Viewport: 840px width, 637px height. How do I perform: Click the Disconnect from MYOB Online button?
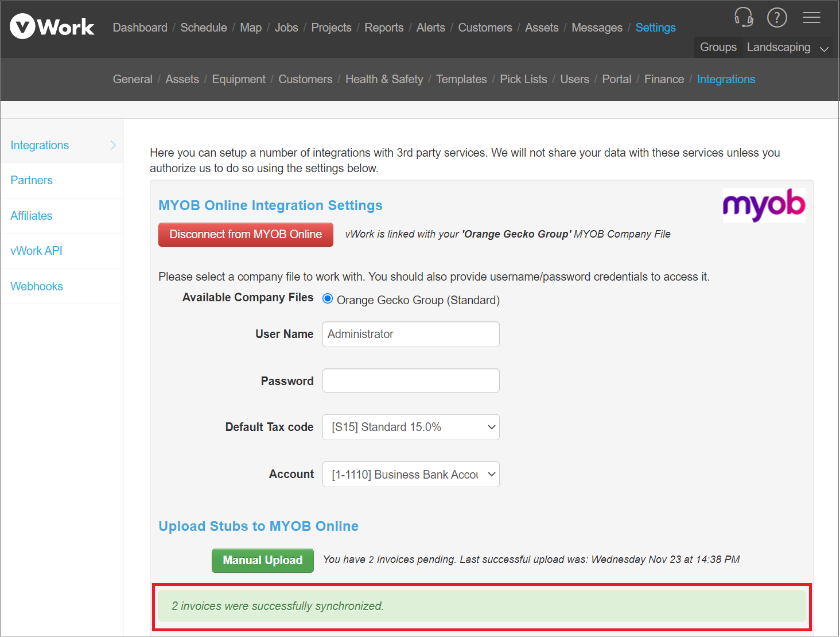[x=246, y=234]
